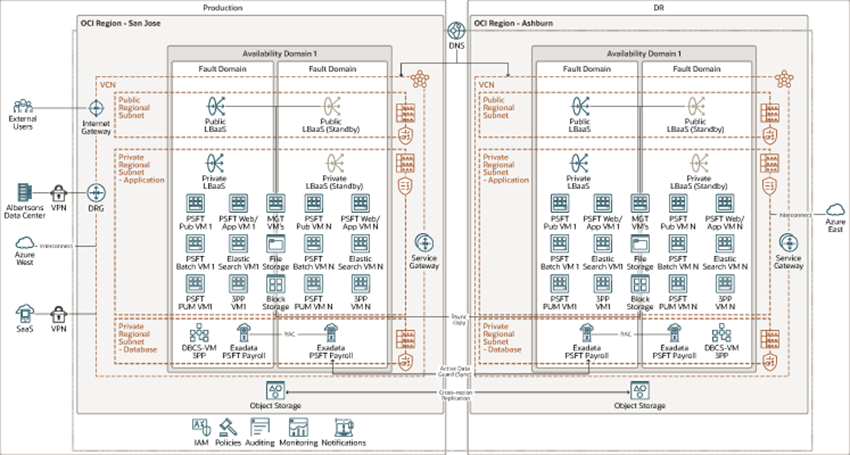Click the DRG router icon
850x455 pixels.
[96, 193]
